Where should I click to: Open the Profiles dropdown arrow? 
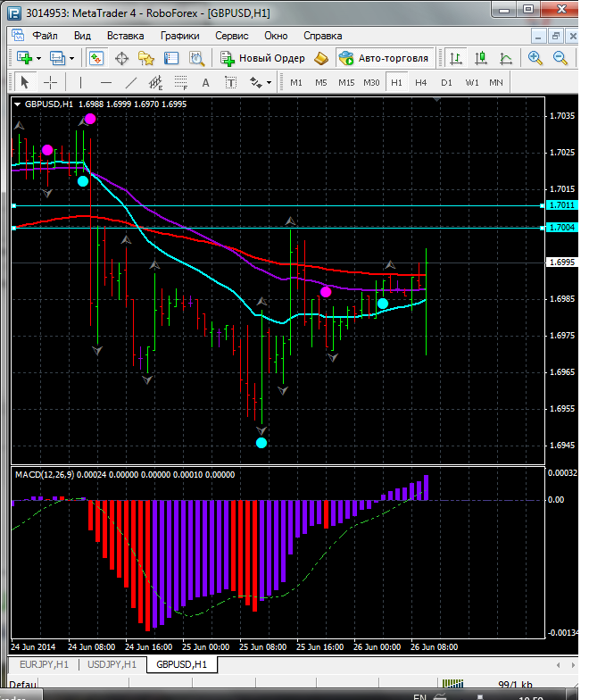click(71, 59)
